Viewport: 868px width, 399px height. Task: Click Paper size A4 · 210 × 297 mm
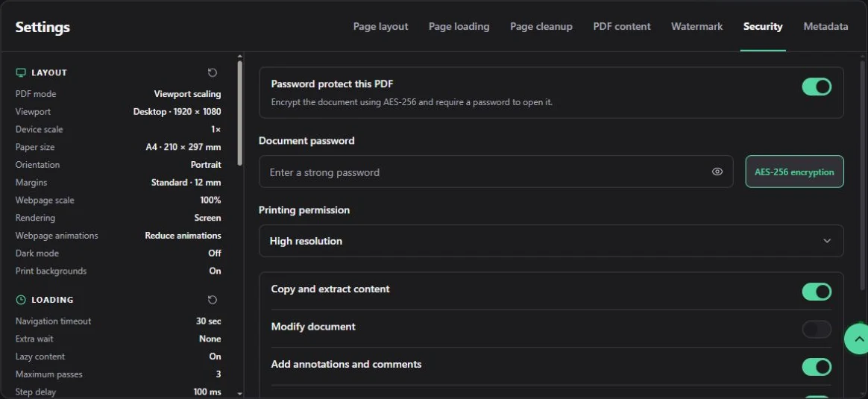click(183, 147)
